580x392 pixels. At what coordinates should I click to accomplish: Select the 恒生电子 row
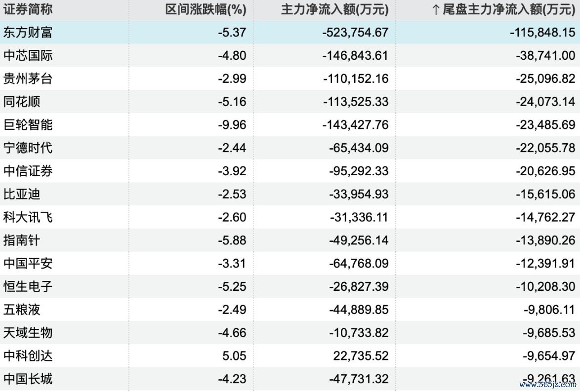tap(290, 286)
